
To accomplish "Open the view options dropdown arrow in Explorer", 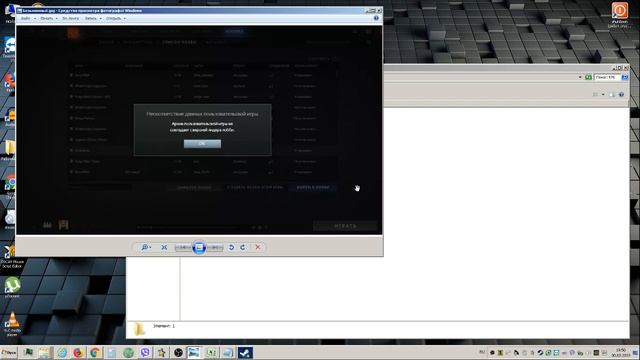I will [x=603, y=95].
